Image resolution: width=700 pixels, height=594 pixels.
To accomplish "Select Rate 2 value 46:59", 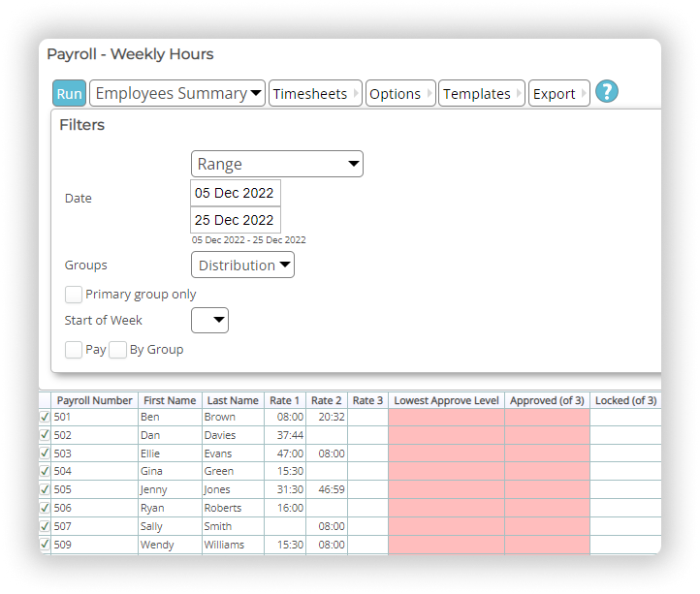I will click(327, 489).
